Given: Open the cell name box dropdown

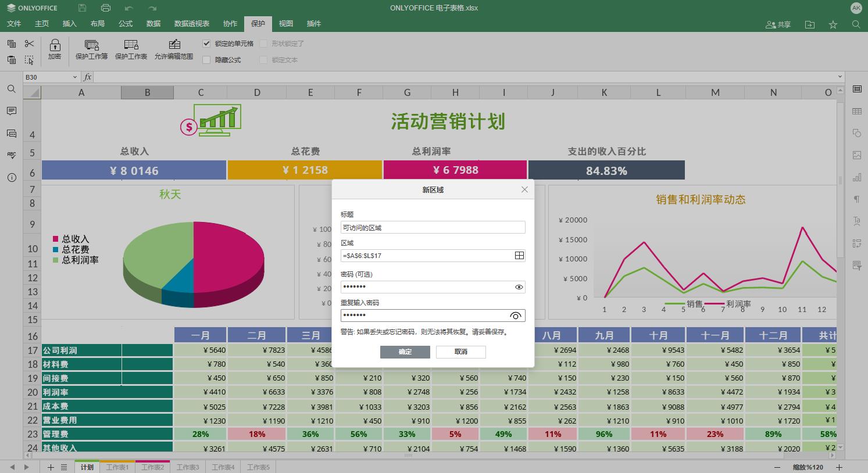Looking at the screenshot, I should [74, 77].
